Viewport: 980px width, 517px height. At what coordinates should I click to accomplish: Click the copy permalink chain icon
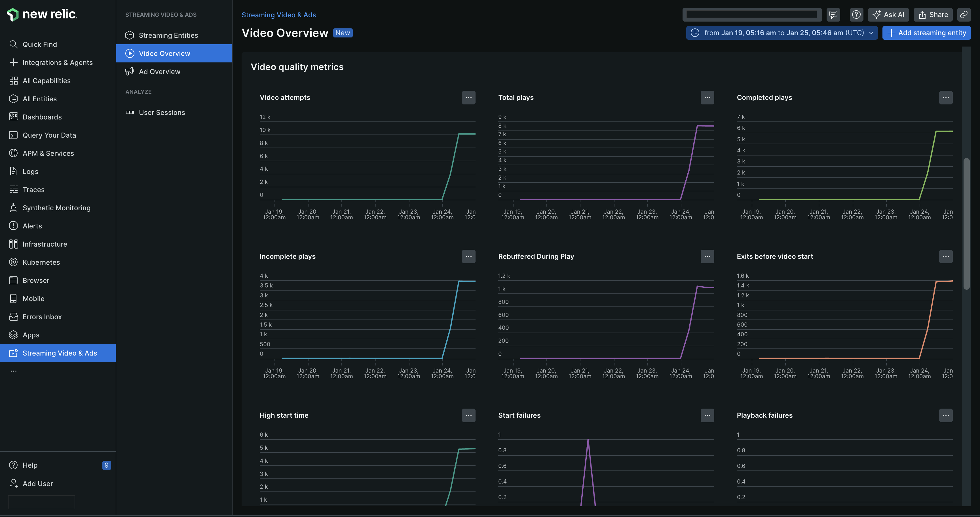(963, 15)
